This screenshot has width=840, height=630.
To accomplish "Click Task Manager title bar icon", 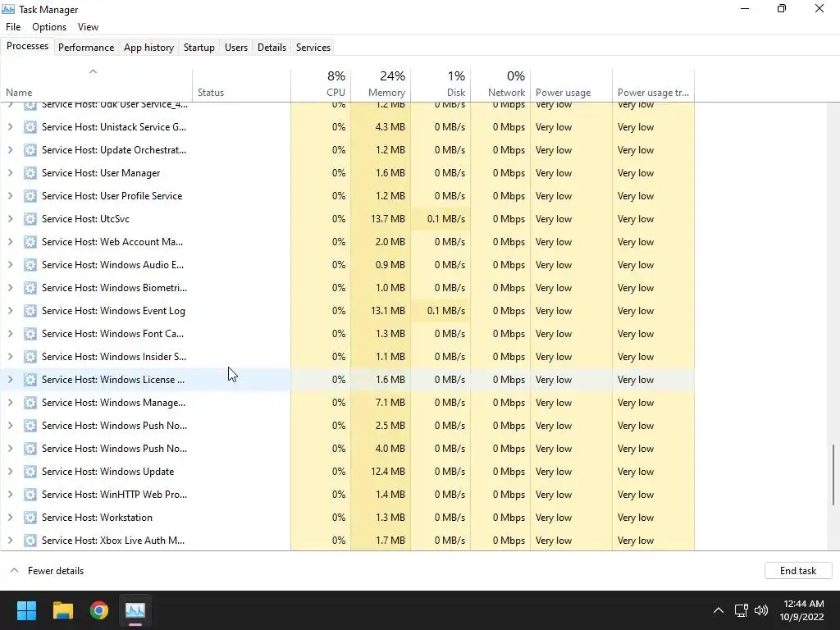I will [x=8, y=9].
